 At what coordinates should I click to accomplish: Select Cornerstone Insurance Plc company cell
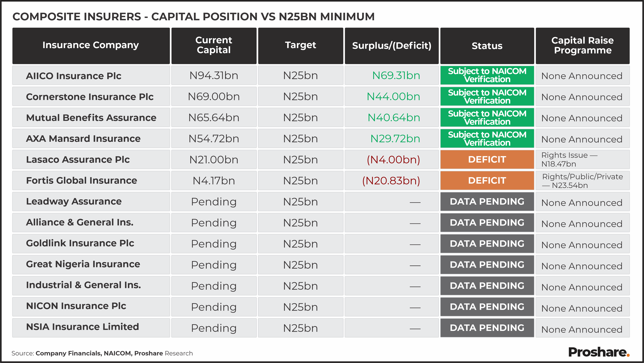click(90, 97)
